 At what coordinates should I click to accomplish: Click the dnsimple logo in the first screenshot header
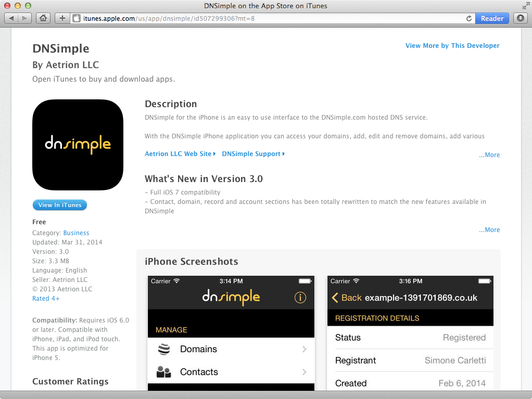(231, 298)
